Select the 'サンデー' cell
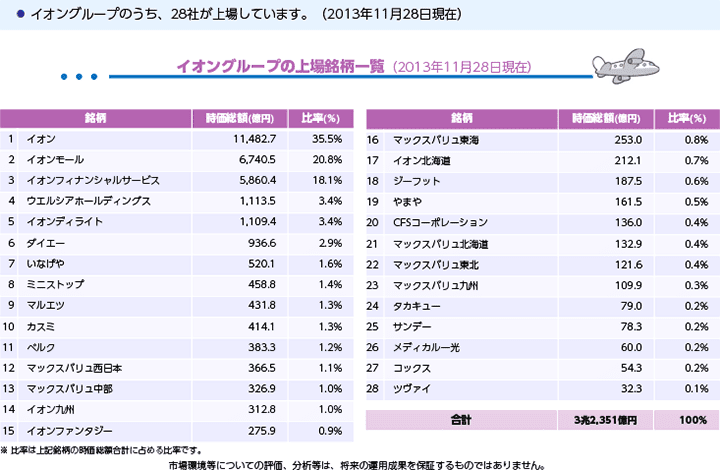720x470 pixels. [412, 327]
